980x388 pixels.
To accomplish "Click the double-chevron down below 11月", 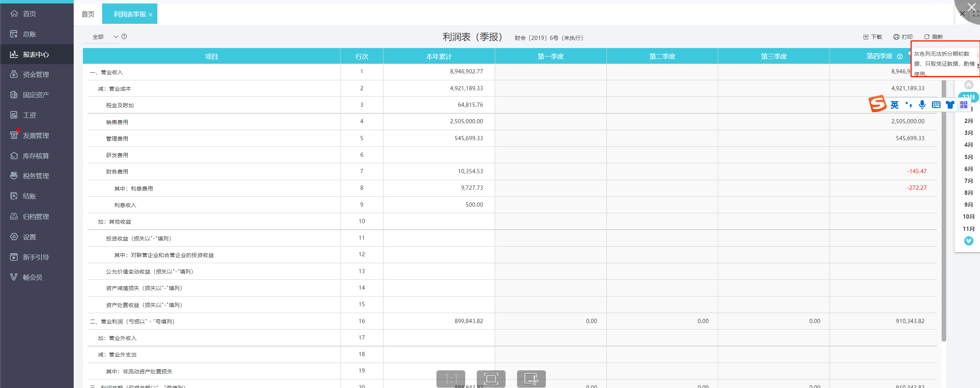I will [x=969, y=241].
